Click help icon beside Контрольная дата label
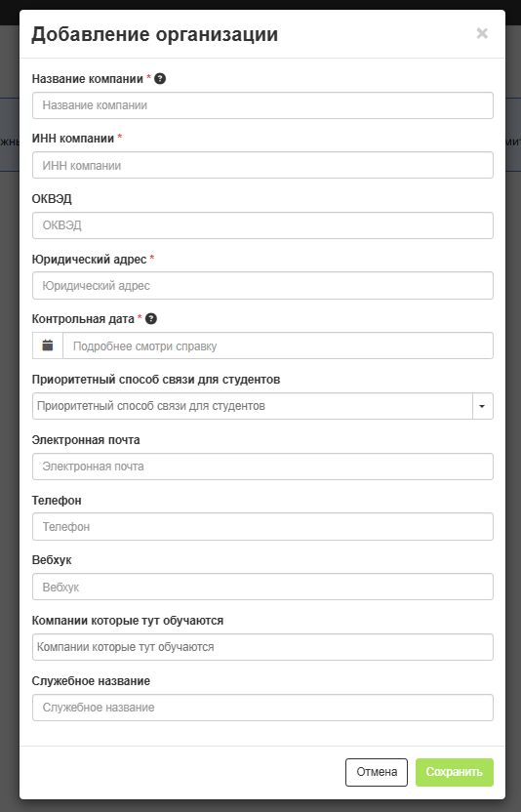This screenshot has width=521, height=812. coord(150,319)
